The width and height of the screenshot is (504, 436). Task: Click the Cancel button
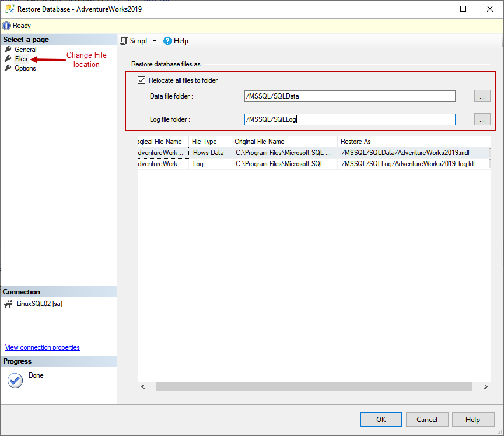point(427,419)
